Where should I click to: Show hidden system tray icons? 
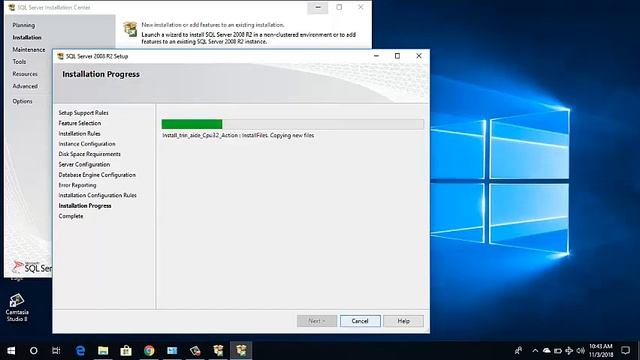point(535,350)
